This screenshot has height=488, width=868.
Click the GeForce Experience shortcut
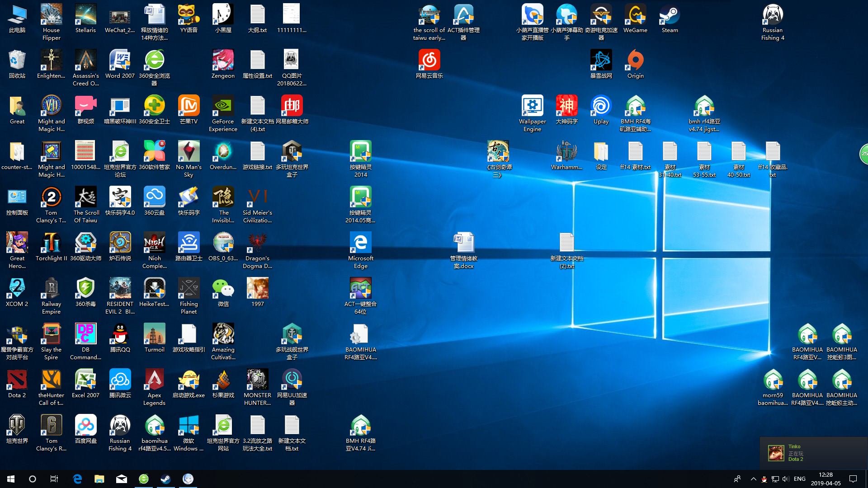(223, 107)
